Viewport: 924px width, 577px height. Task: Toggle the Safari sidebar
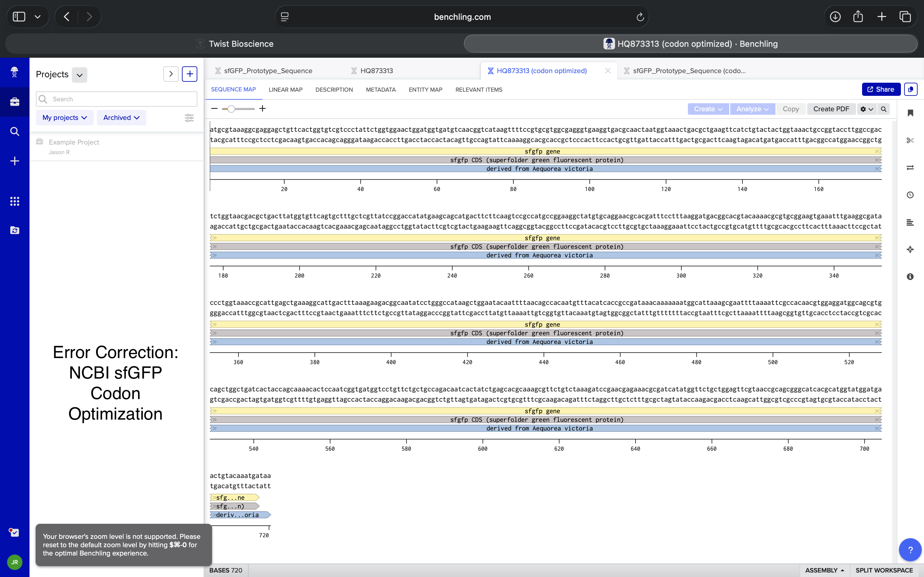pos(20,16)
